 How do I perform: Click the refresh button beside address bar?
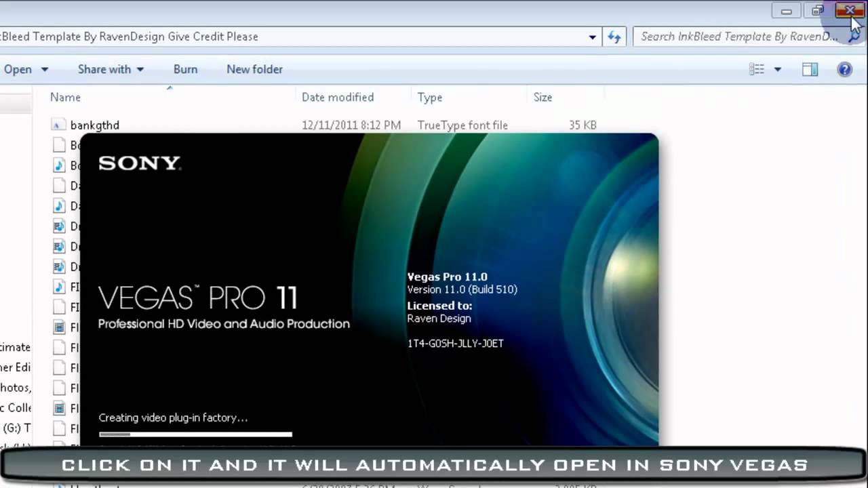(x=614, y=37)
